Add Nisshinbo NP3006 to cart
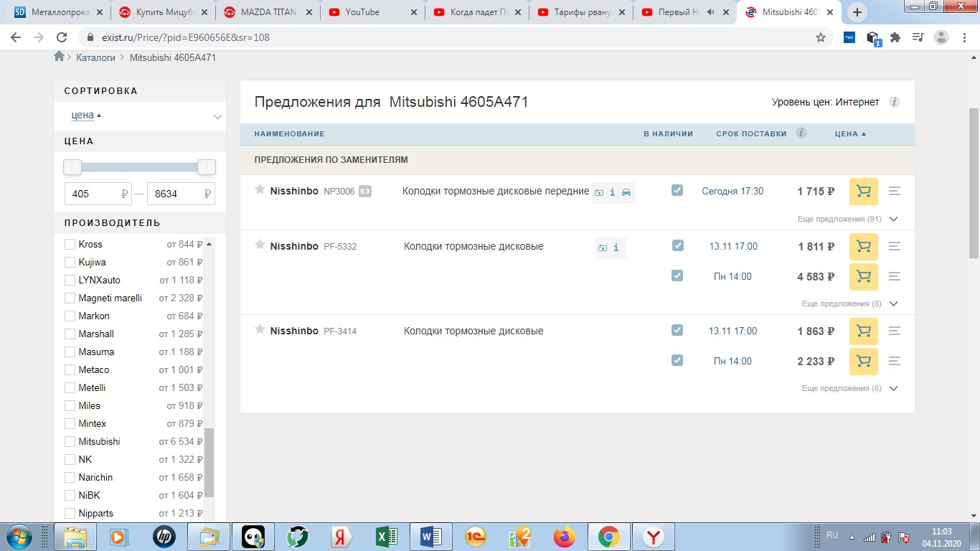Image resolution: width=980 pixels, height=551 pixels. click(x=863, y=192)
